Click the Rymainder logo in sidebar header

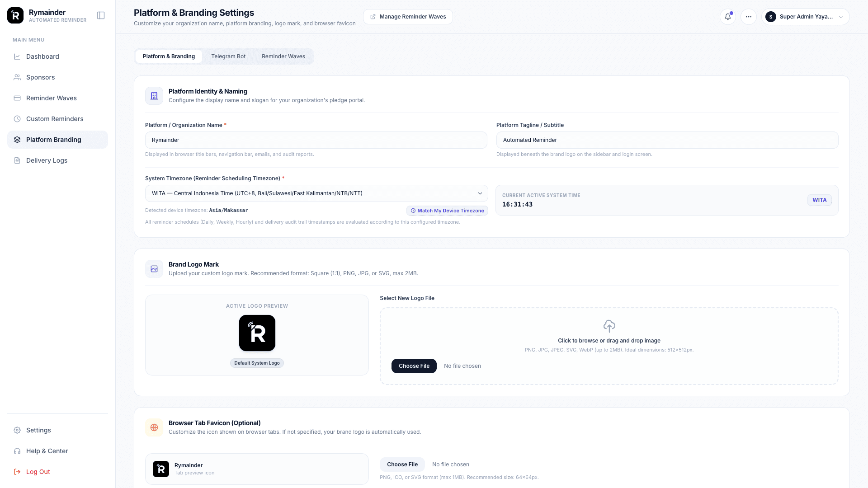point(15,15)
